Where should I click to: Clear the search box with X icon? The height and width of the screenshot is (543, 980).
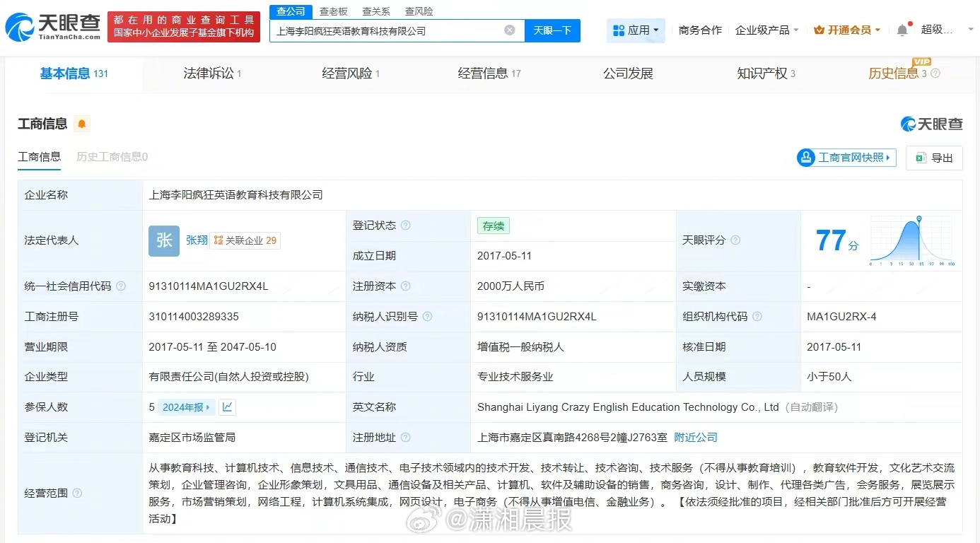pos(509,30)
